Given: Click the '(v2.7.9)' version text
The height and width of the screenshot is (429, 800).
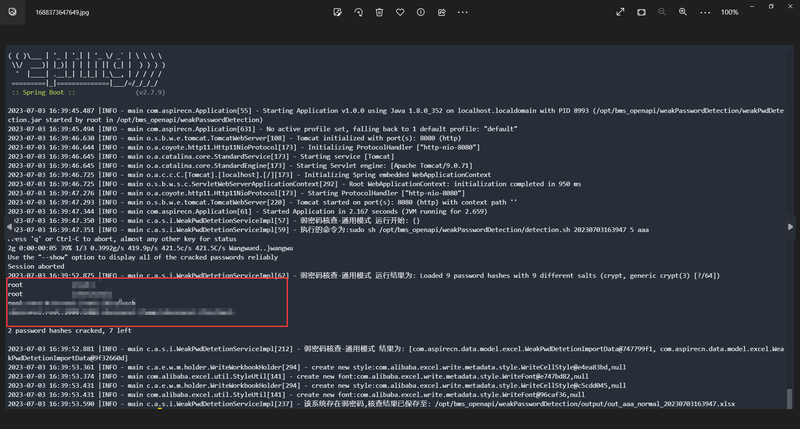Looking at the screenshot, I should tap(150, 92).
